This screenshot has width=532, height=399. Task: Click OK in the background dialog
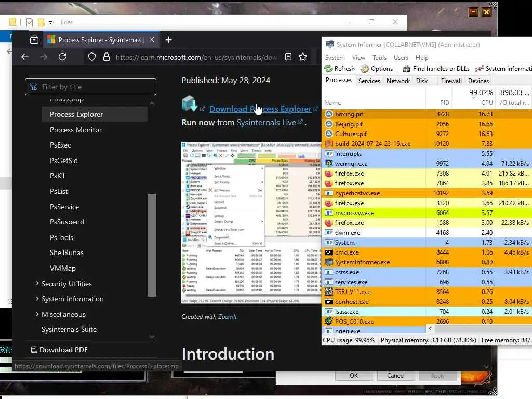point(354,375)
